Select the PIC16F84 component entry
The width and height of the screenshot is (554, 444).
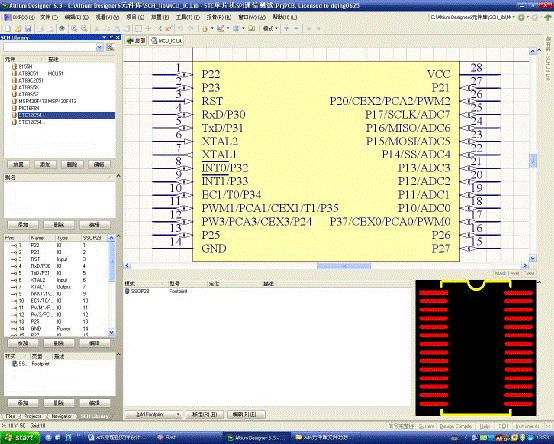[29, 108]
